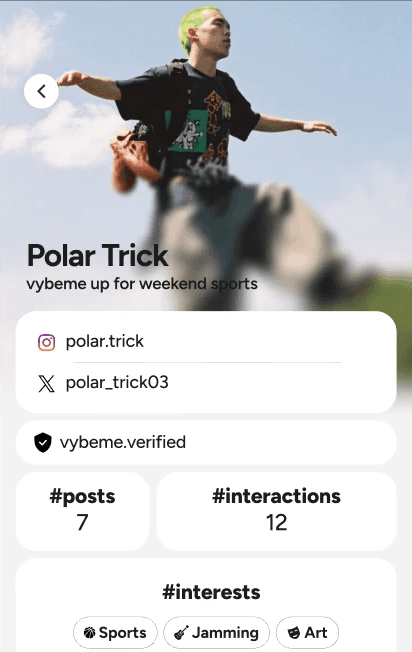
Task: Open the #interactions count card
Action: 276,511
